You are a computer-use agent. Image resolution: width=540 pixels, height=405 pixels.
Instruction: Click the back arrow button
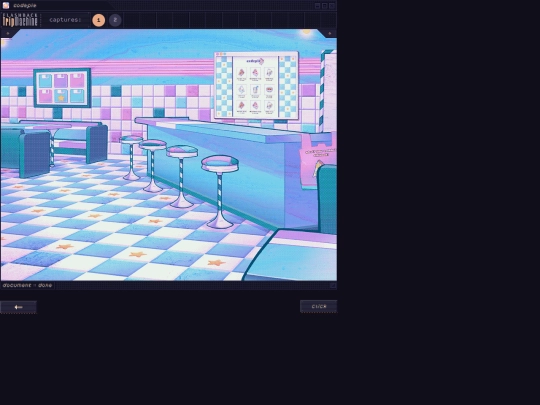[x=18, y=307]
